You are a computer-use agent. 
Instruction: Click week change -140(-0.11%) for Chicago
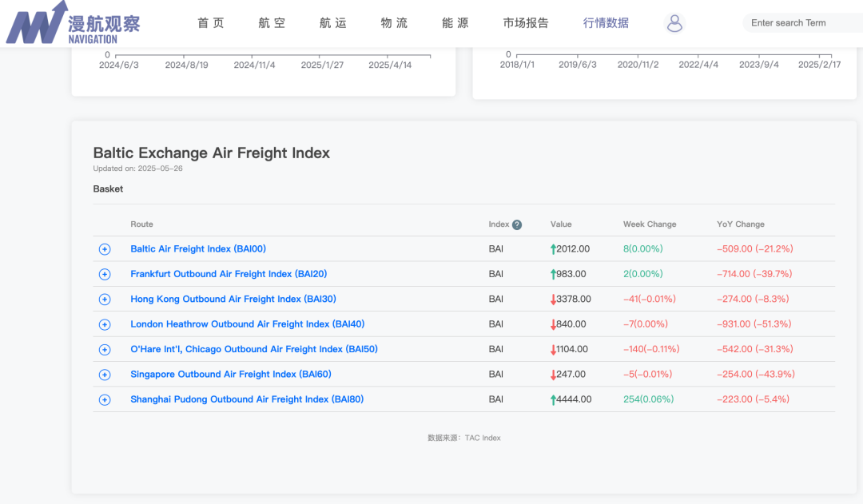point(651,349)
